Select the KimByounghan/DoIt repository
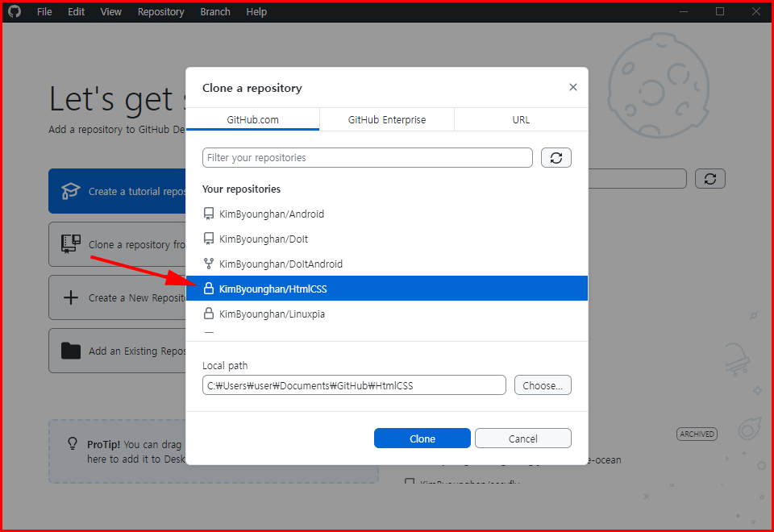774x532 pixels. coord(386,239)
